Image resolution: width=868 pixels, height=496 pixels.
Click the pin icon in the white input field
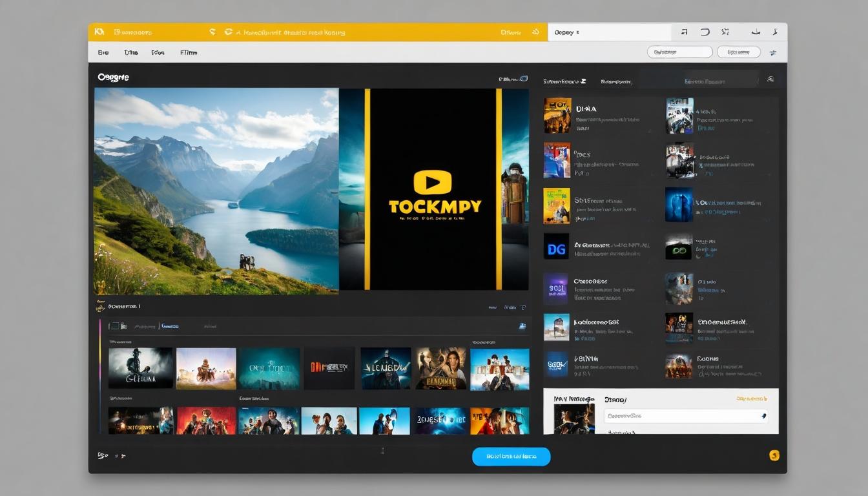[x=764, y=417]
